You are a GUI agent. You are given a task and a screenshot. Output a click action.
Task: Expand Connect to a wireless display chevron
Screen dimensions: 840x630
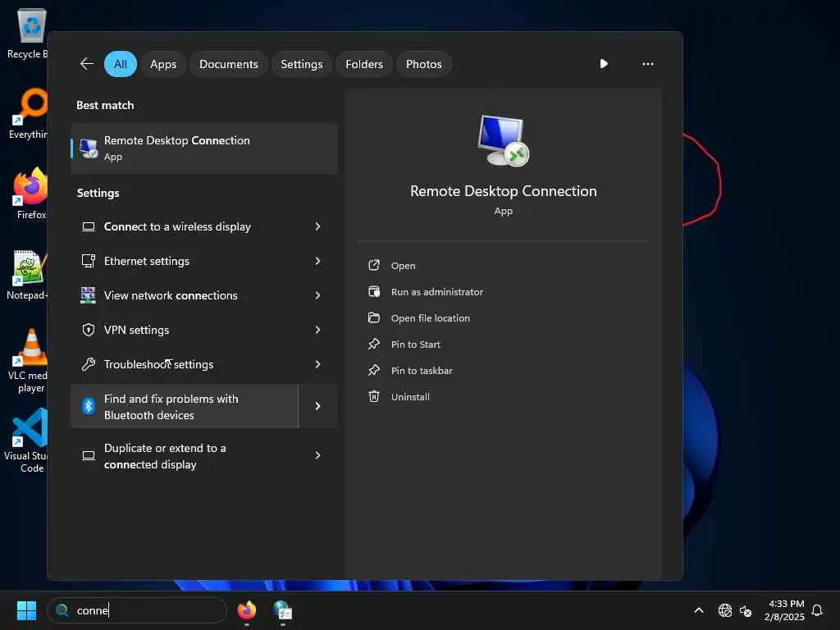[317, 226]
